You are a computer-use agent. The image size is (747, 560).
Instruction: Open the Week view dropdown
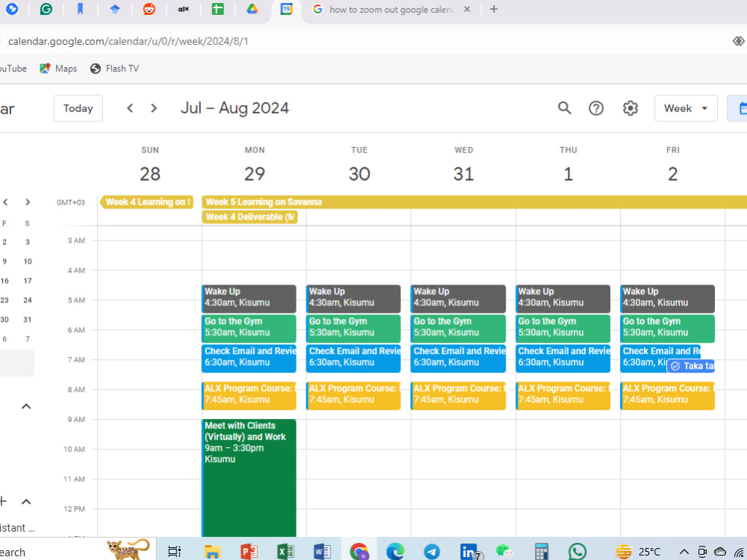click(x=686, y=108)
